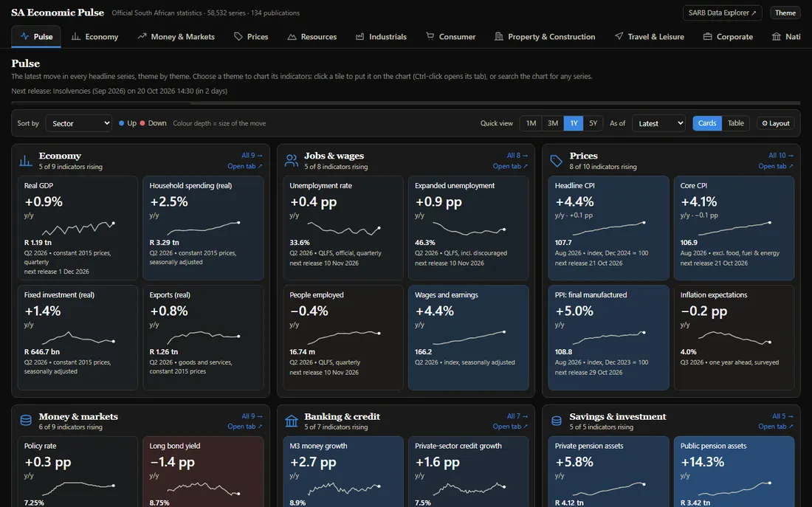This screenshot has height=507, width=812.
Task: Switch to the Consumer tab
Action: point(450,37)
